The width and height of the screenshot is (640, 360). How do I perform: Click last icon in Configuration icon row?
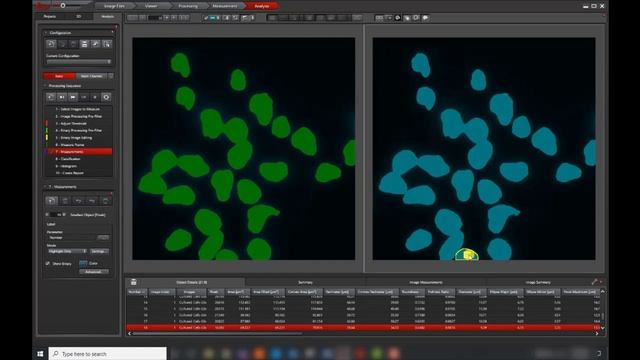107,44
